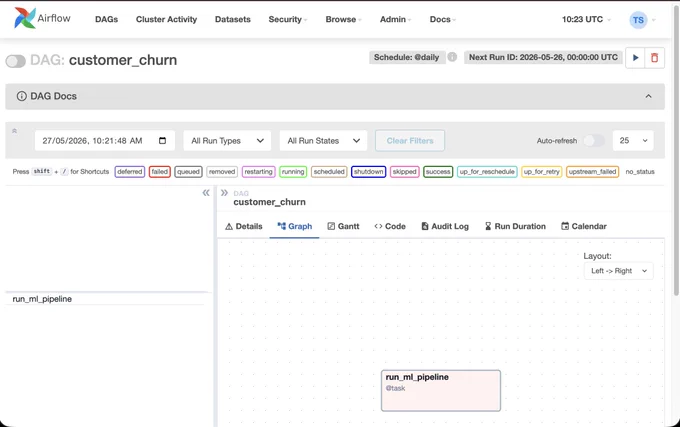
Task: Open the Security menu
Action: click(288, 19)
